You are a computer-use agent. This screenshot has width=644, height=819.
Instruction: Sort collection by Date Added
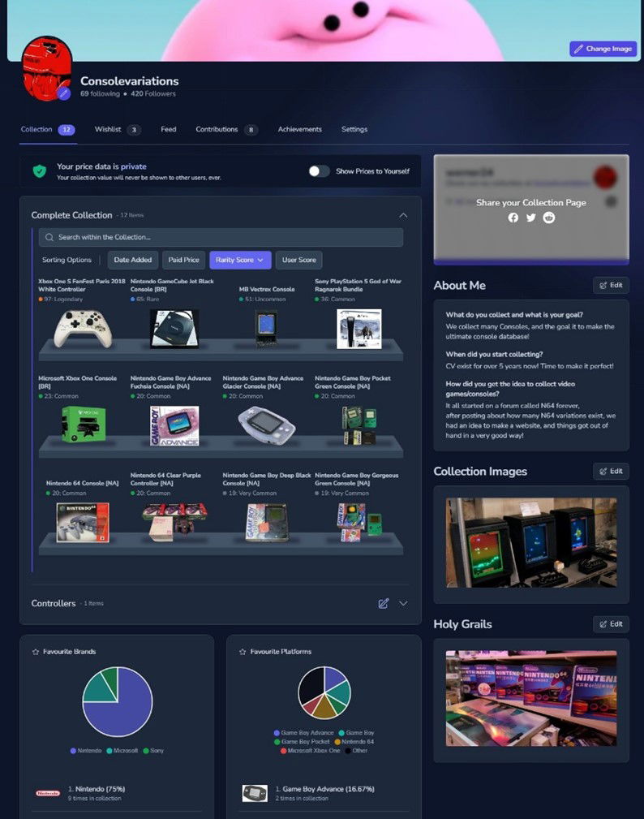(132, 260)
